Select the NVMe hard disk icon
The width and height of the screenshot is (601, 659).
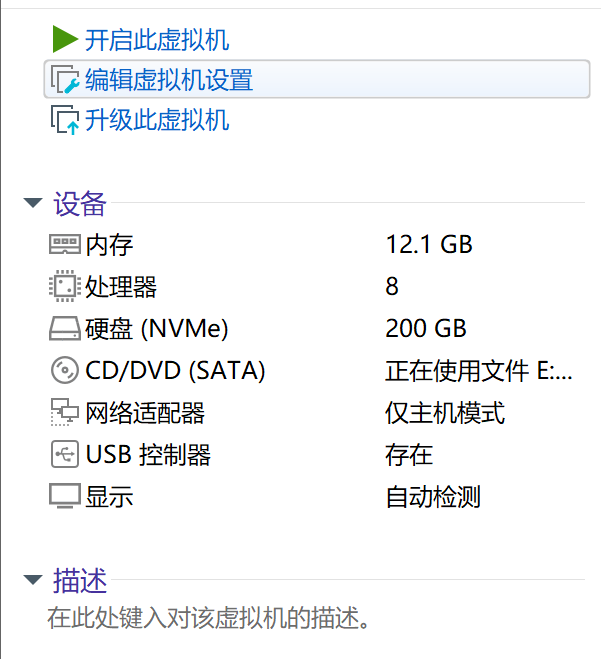[65, 328]
